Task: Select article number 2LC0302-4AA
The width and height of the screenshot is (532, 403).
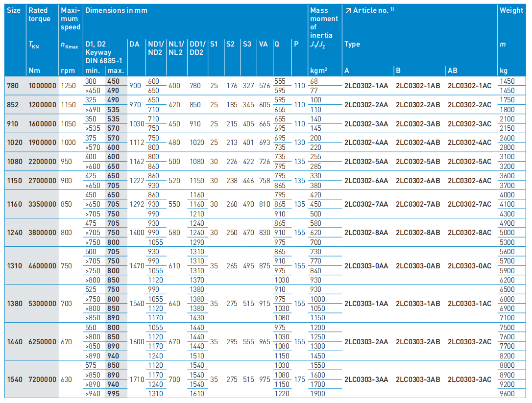Action: (366, 142)
